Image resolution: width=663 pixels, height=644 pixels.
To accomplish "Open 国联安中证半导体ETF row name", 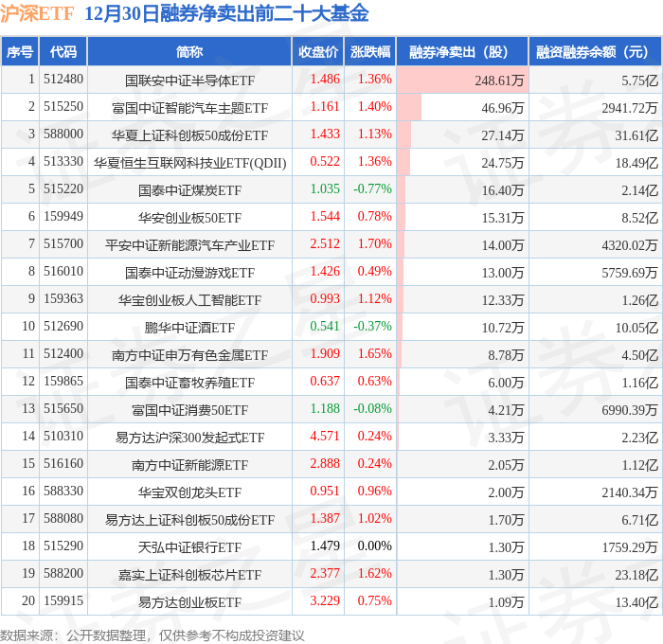I will pos(189,80).
